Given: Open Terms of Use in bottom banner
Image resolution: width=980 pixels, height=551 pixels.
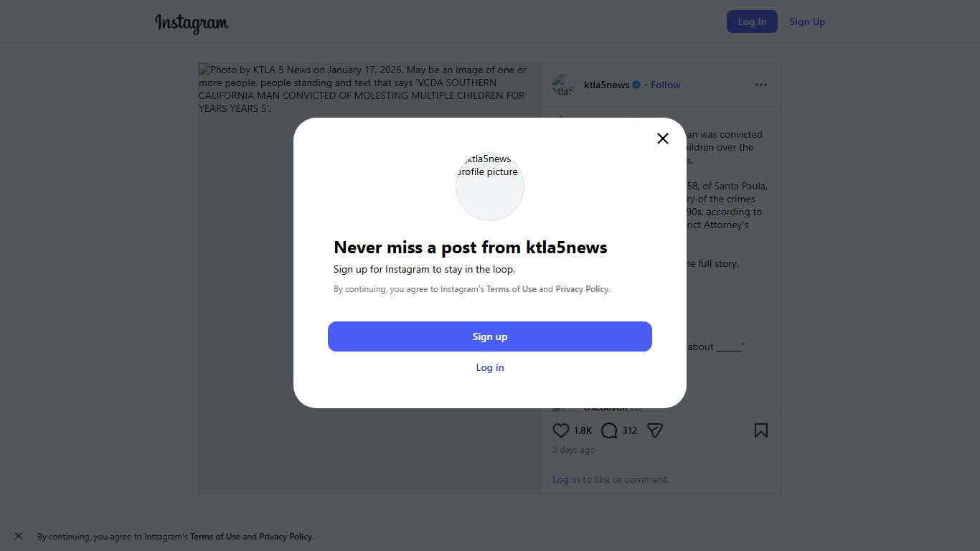Looking at the screenshot, I should pyautogui.click(x=215, y=537).
